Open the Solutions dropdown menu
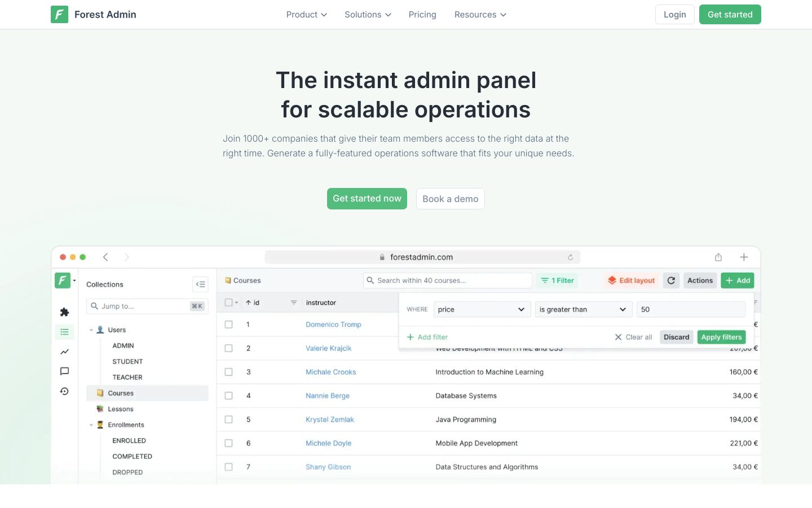 368,15
